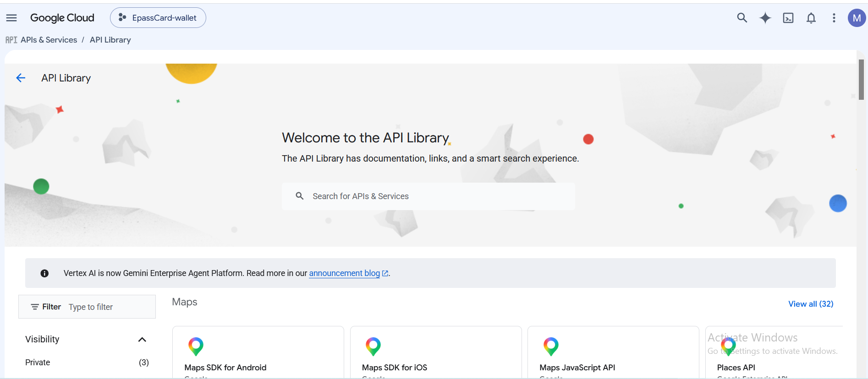Click the Welcome to the API Library heading
Screen dimensions: 868x379
(x=366, y=138)
